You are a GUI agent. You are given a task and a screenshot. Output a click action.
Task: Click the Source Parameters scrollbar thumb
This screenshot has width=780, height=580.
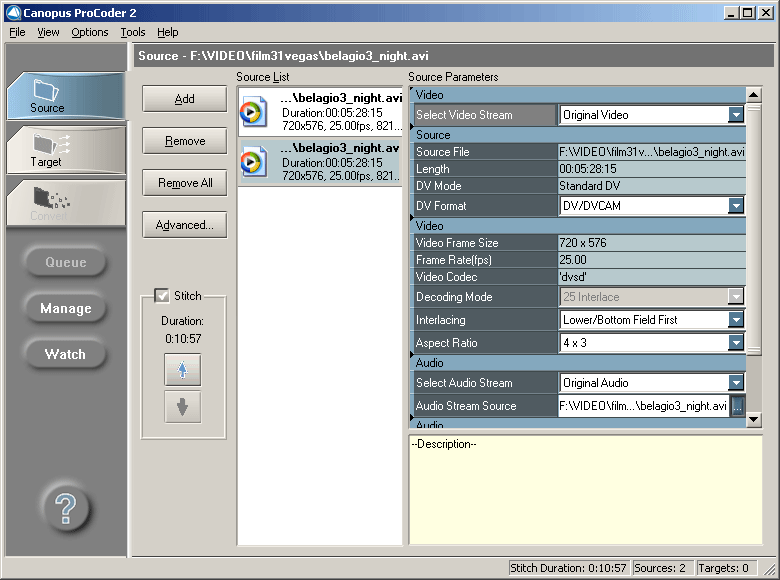pos(754,229)
